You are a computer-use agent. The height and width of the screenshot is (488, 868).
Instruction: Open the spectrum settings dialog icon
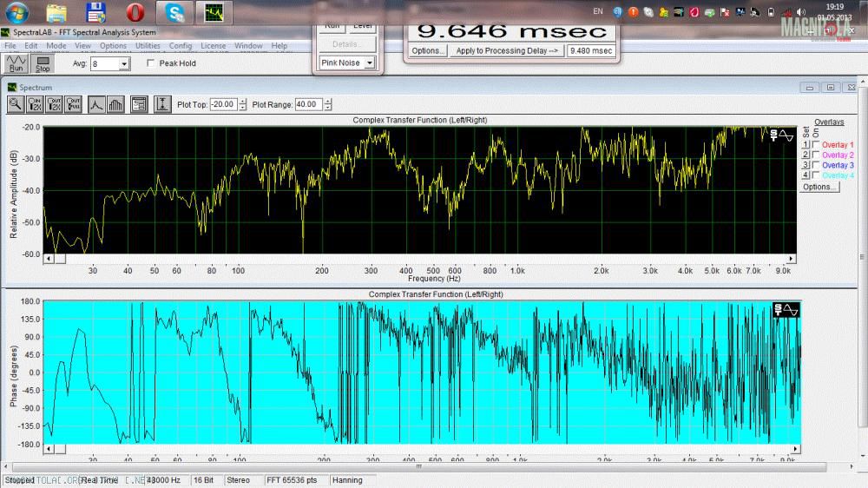pos(139,104)
